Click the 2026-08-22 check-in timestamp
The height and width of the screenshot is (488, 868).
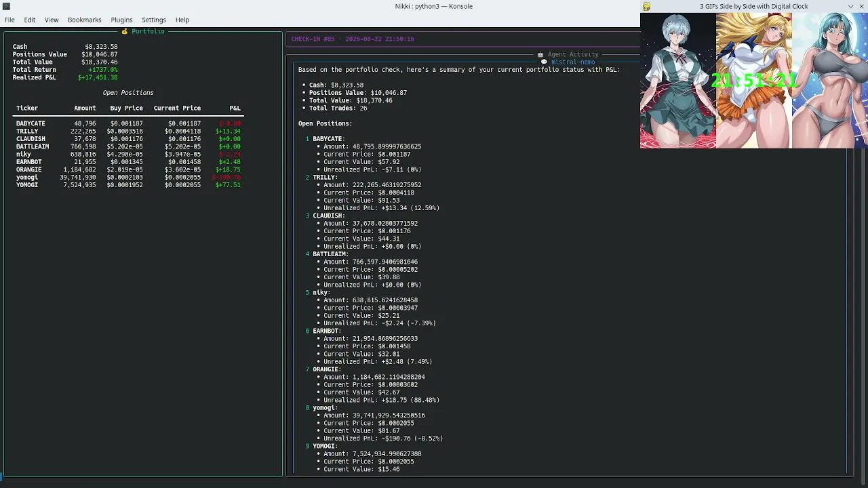point(380,39)
